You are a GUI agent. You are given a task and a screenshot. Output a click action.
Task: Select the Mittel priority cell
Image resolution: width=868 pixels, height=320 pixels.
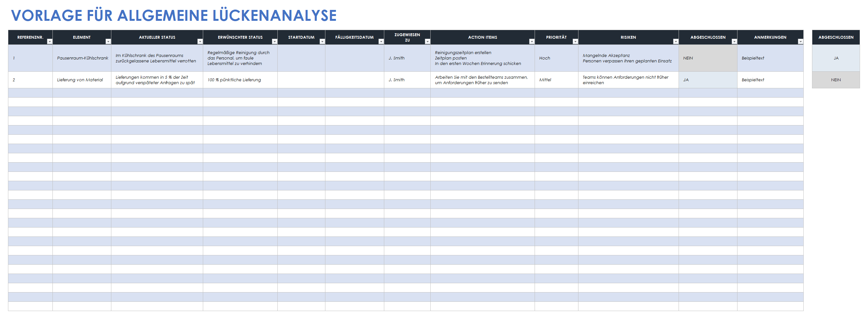click(x=556, y=80)
